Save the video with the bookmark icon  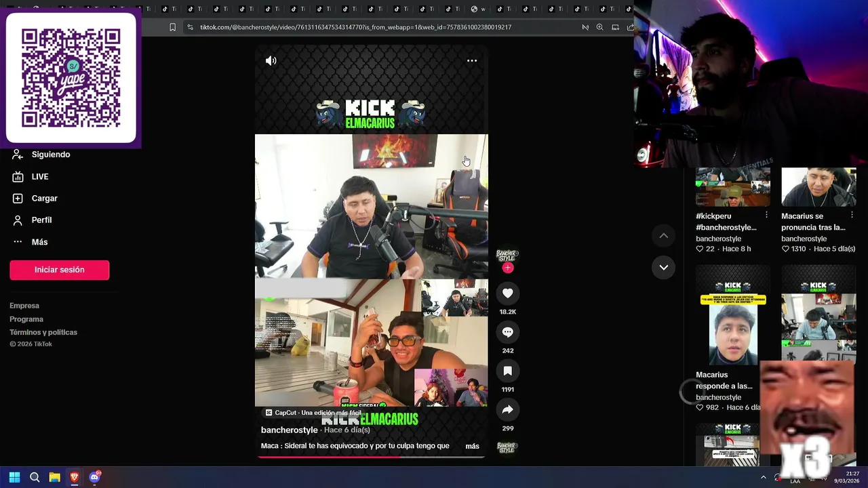(507, 371)
